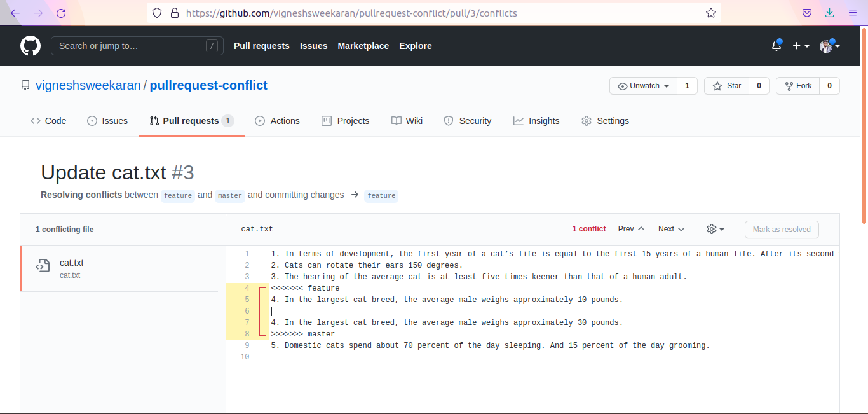Click the watchers count 1
Screen dimensions: 868x414
(x=687, y=86)
